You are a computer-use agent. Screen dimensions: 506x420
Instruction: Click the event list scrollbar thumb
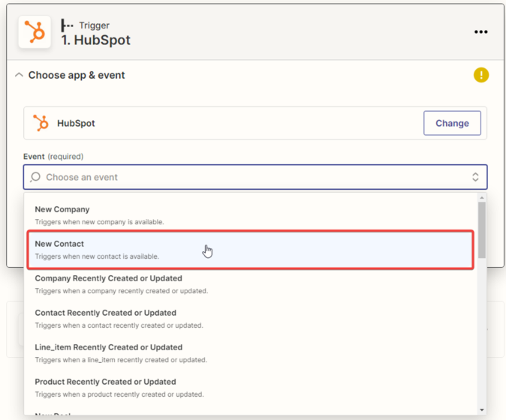(482, 229)
